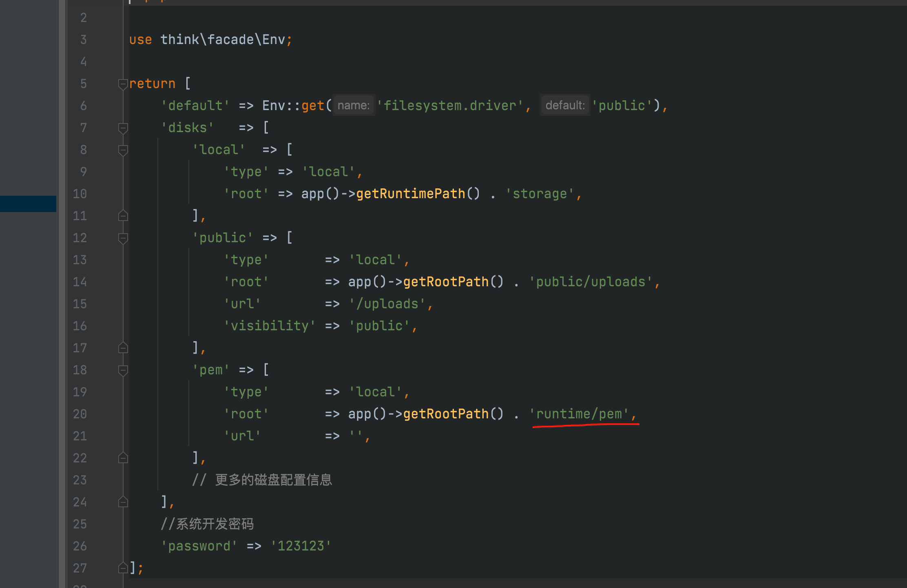
Task: Collapse the 'pem' array fold marker
Action: (x=123, y=370)
